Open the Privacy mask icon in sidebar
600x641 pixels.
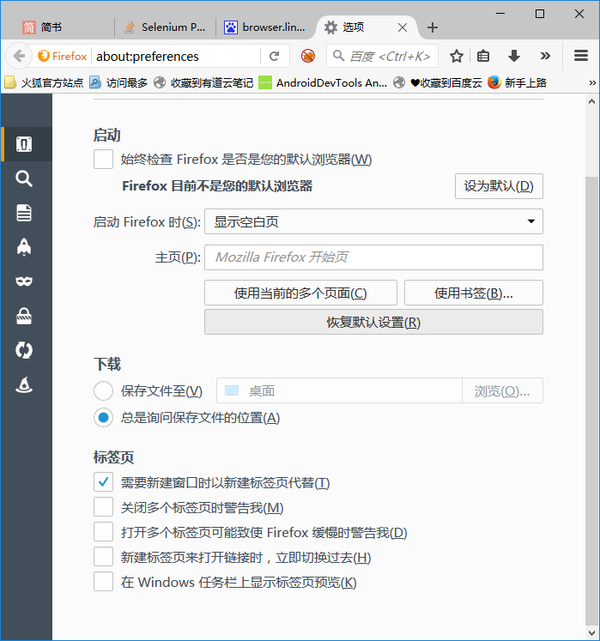tap(24, 282)
